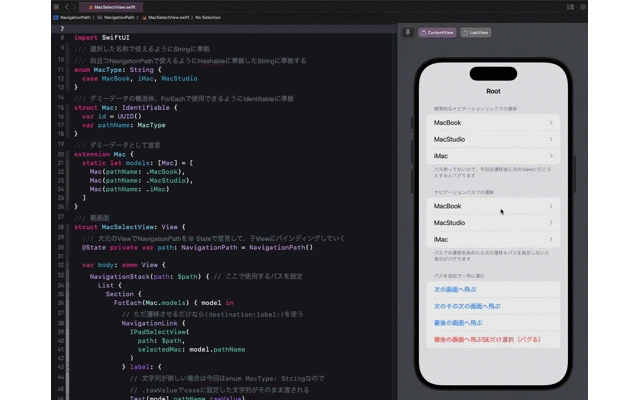640x400 pixels.
Task: Click the var id = UUID() line
Action: pos(111,116)
